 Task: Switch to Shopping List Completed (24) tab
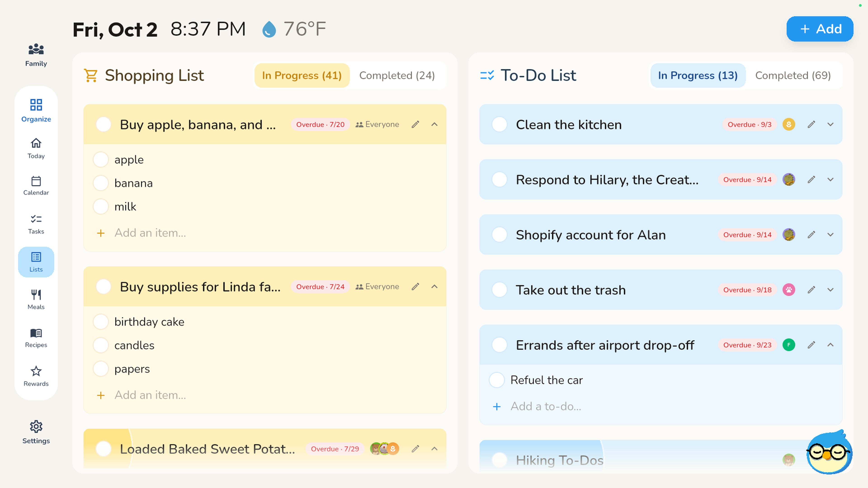pos(397,75)
